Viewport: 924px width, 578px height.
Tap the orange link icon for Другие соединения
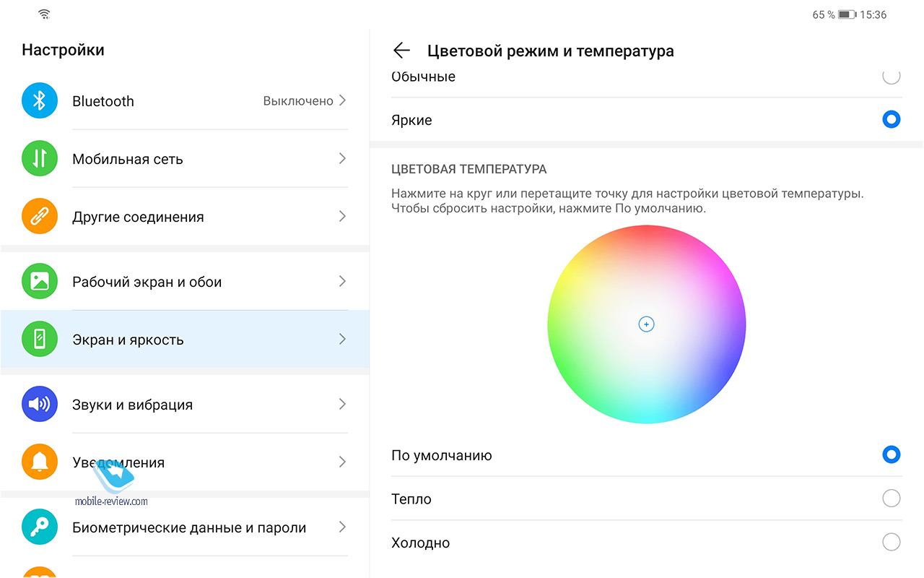pos(40,216)
